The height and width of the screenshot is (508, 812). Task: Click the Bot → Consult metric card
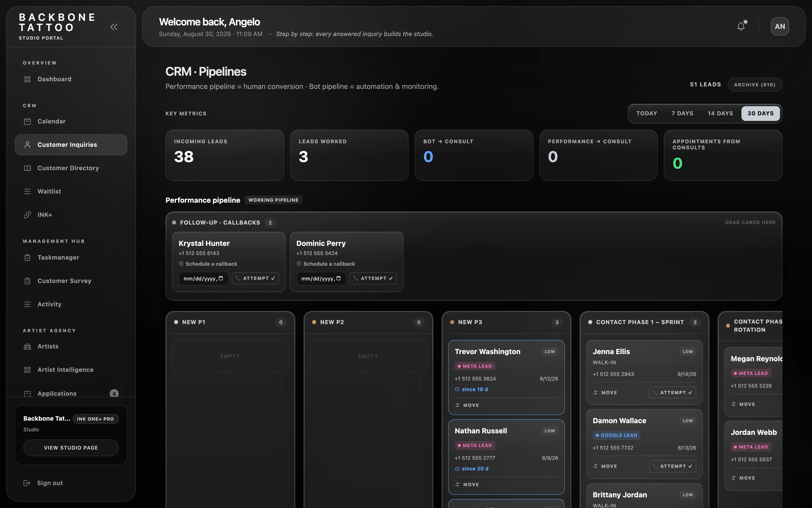coord(474,155)
